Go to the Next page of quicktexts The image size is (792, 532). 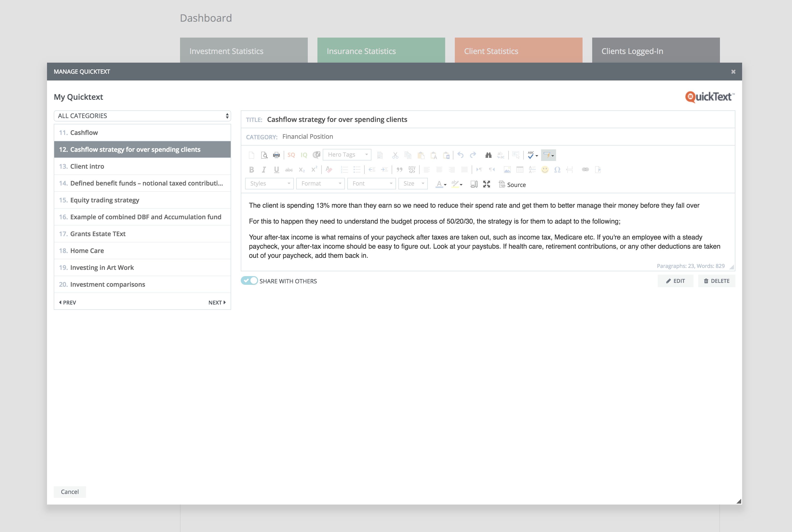(x=217, y=302)
